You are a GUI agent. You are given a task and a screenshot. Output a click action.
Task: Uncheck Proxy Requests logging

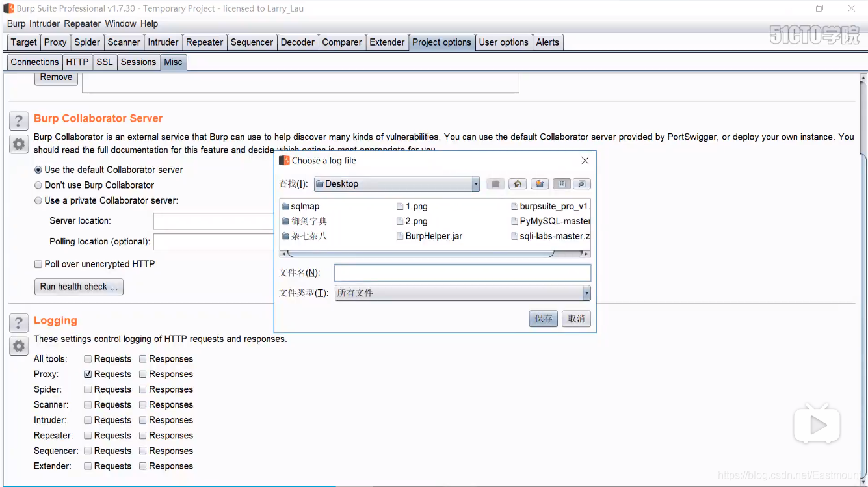coord(88,375)
